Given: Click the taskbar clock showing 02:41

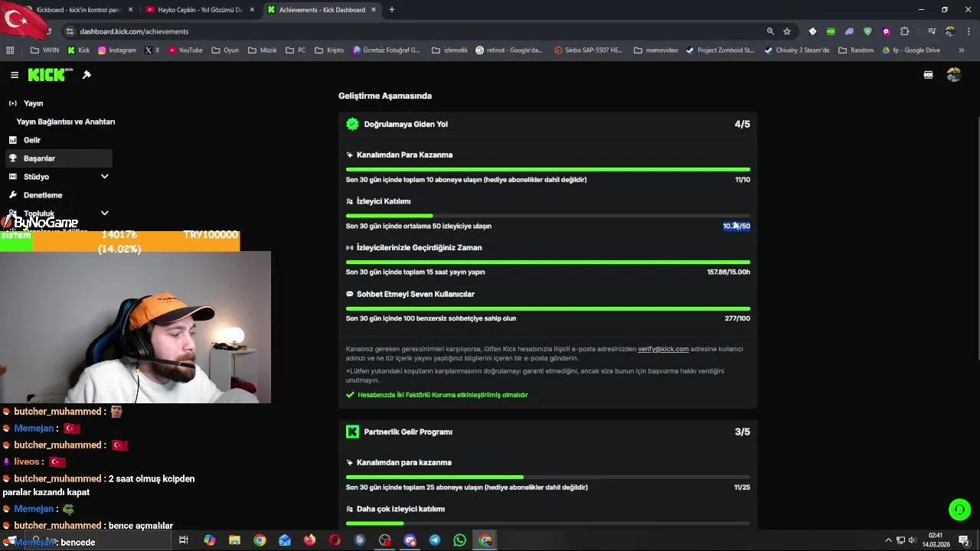Looking at the screenshot, I should [x=935, y=540].
